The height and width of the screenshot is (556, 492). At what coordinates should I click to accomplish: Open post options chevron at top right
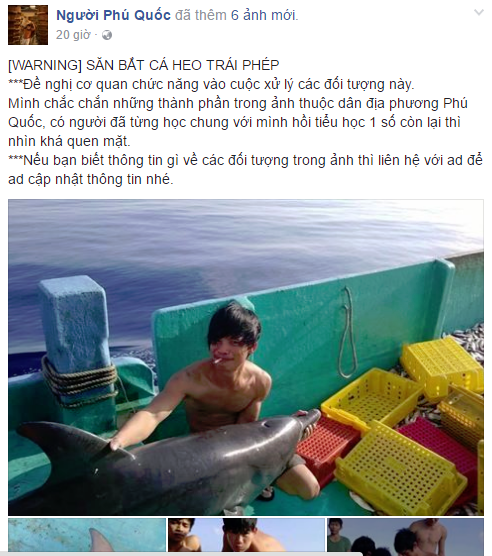point(479,13)
